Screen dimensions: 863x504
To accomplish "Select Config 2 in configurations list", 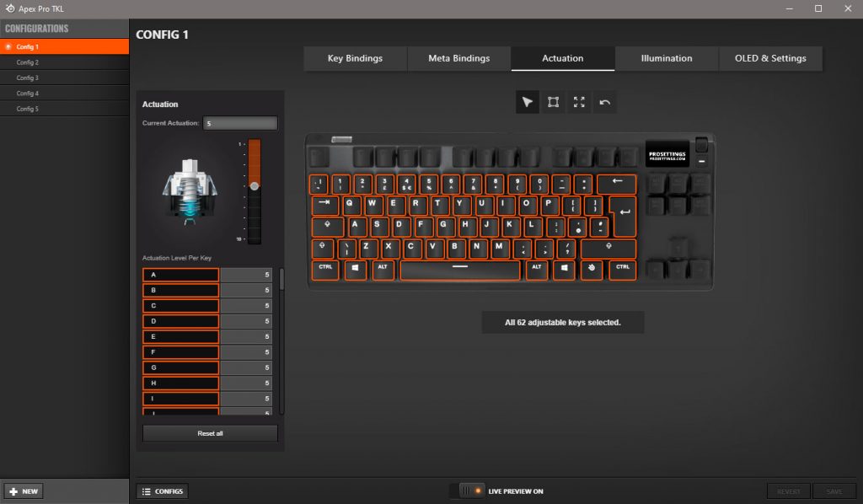I will pos(64,62).
